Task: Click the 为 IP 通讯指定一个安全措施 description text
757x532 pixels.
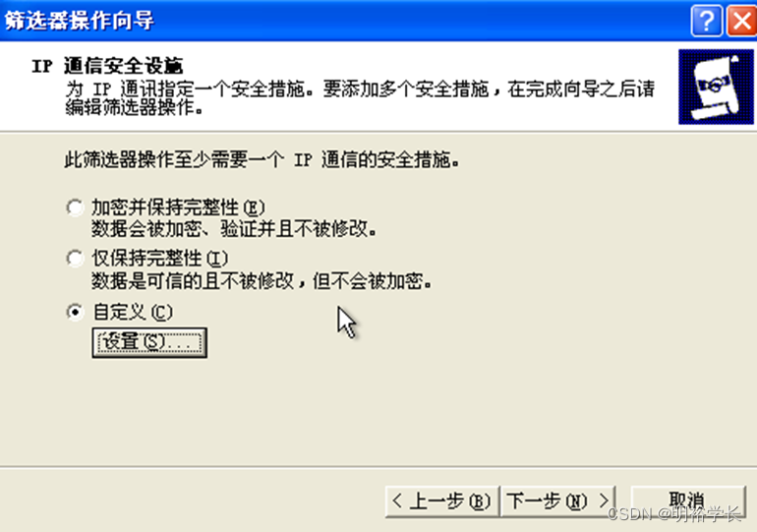Action: (186, 89)
